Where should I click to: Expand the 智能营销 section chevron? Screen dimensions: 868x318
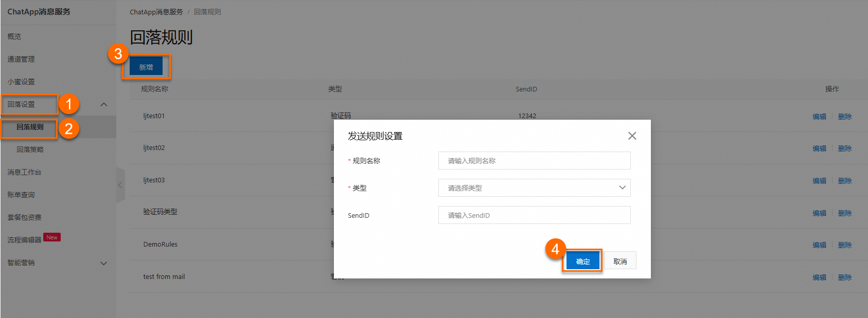pos(104,263)
